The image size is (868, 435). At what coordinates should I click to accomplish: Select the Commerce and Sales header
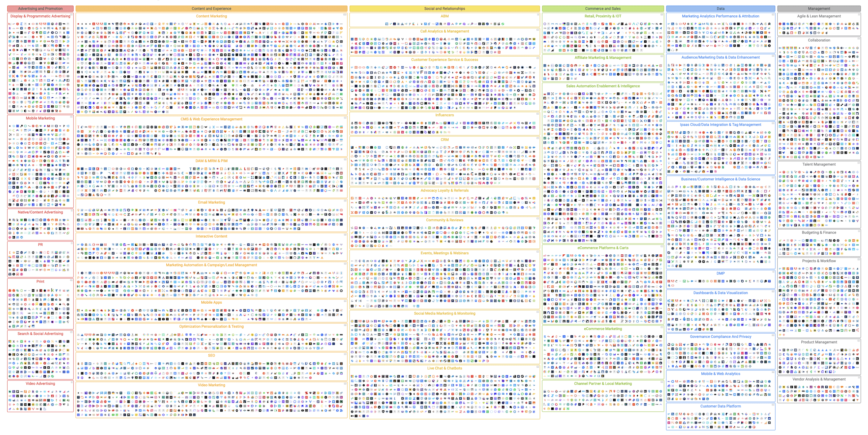603,8
